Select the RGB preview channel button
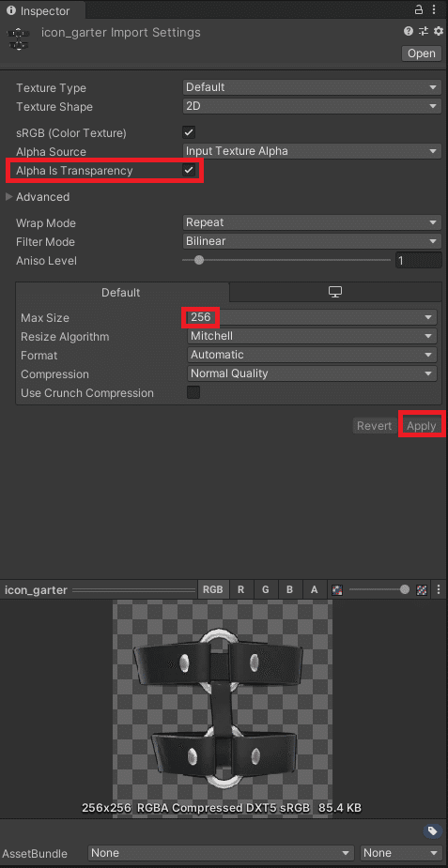 [212, 589]
